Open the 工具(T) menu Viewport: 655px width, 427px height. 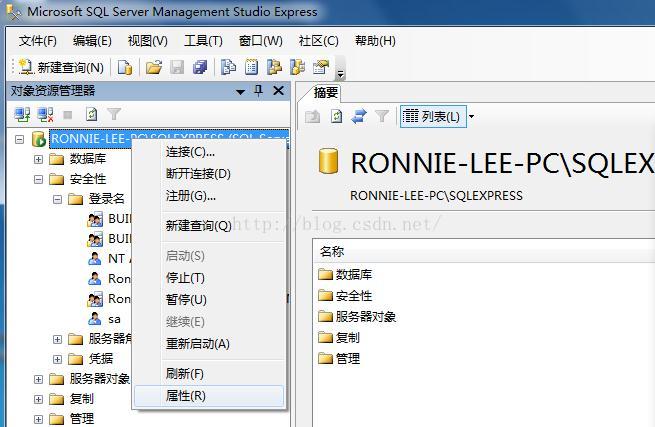coord(203,41)
